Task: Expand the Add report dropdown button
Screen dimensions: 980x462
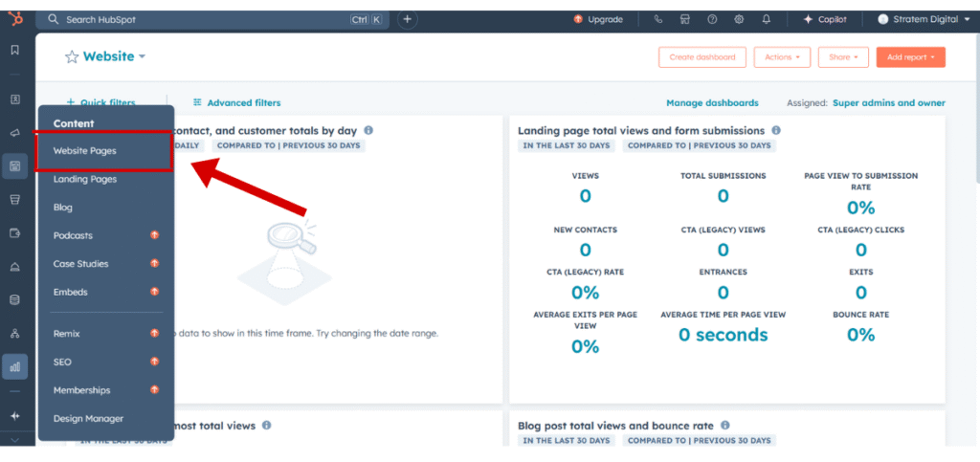Action: point(910,57)
